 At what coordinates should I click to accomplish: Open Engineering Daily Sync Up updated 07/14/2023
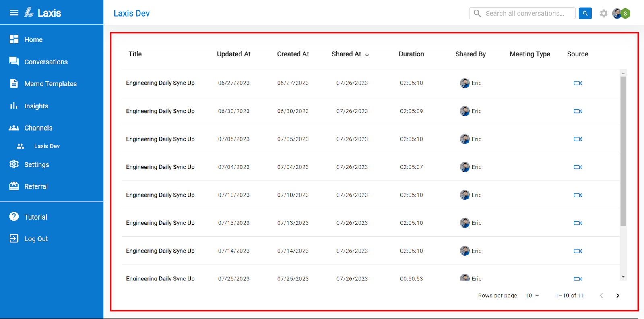pos(160,251)
